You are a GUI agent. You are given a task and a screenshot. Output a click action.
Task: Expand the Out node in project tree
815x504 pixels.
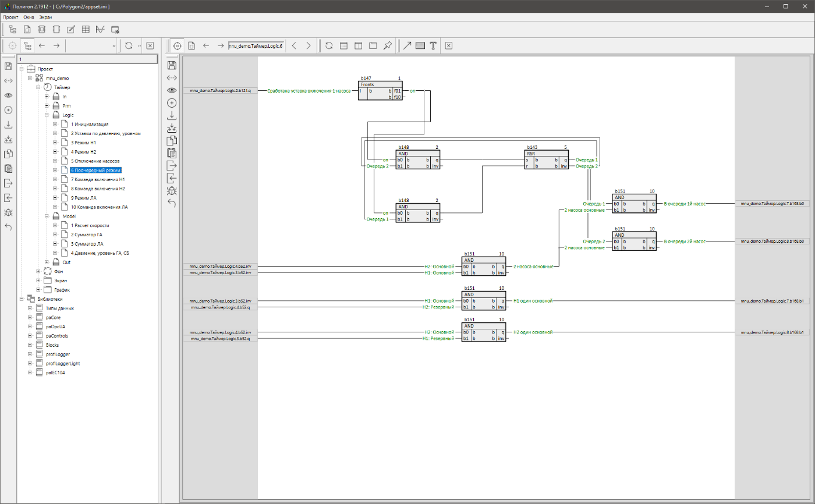tap(47, 262)
